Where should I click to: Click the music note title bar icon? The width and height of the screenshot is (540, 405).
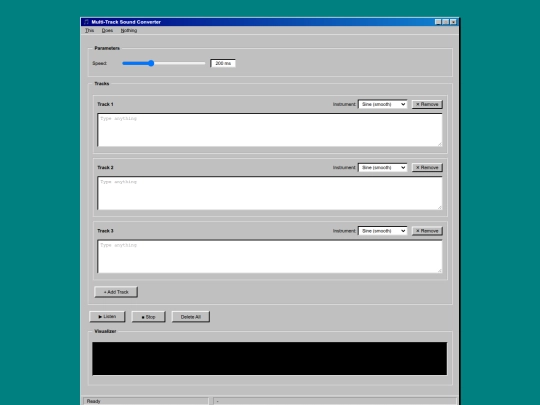[x=86, y=22]
